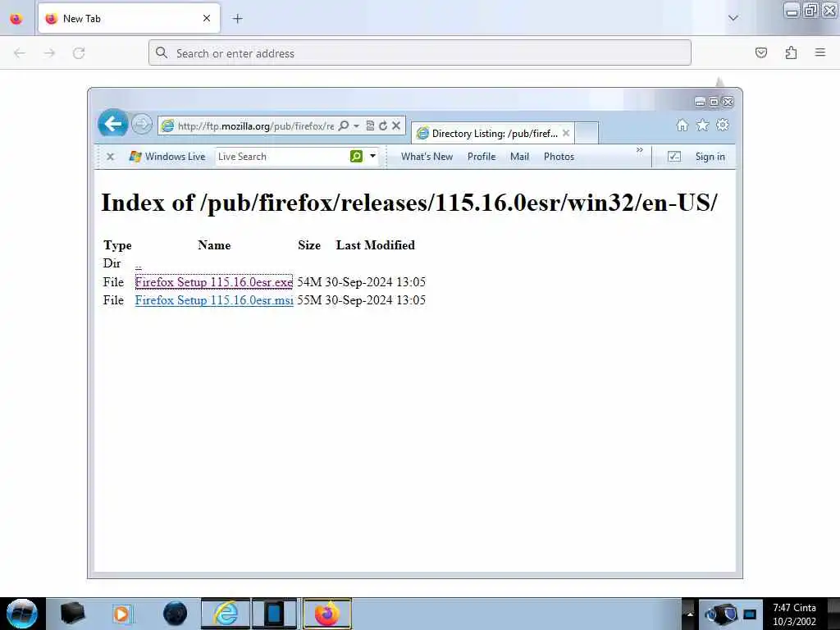
Task: Click Sign in on Windows Live toolbar
Action: coord(710,157)
